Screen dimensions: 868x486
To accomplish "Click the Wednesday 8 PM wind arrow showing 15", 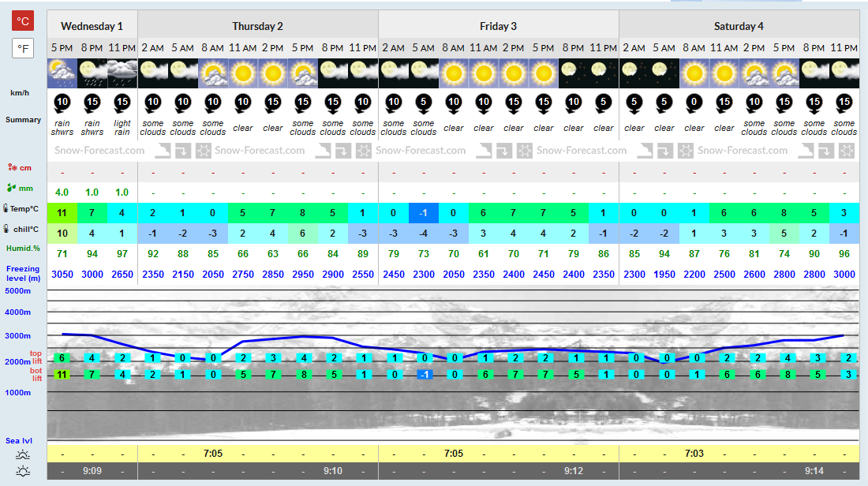I will 92,103.
